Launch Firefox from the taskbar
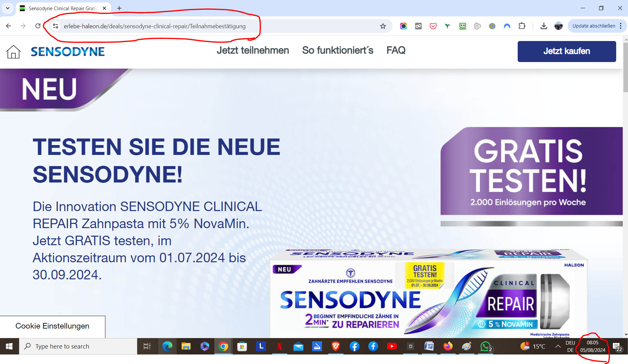 coord(448,346)
